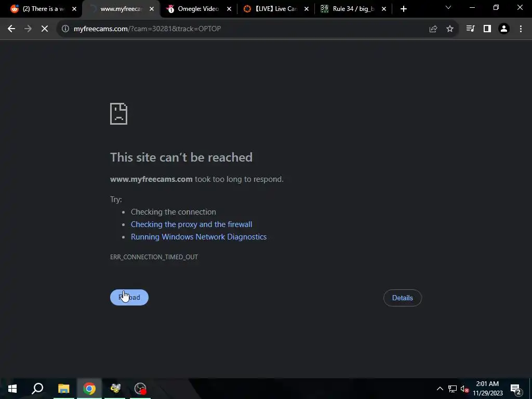The width and height of the screenshot is (532, 399).
Task: Open the Chrome profile avatar
Action: [504, 29]
